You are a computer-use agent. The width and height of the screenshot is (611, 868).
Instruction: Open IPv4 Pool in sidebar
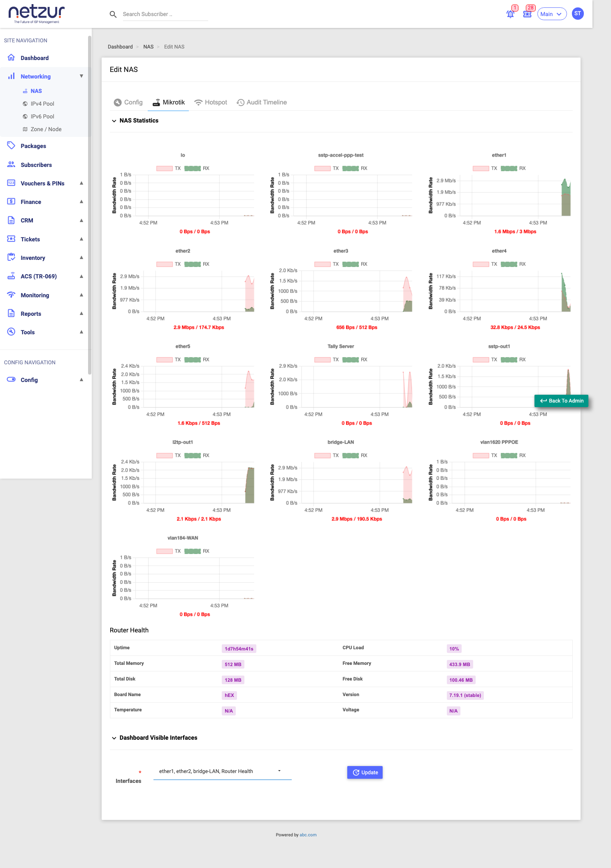point(42,104)
